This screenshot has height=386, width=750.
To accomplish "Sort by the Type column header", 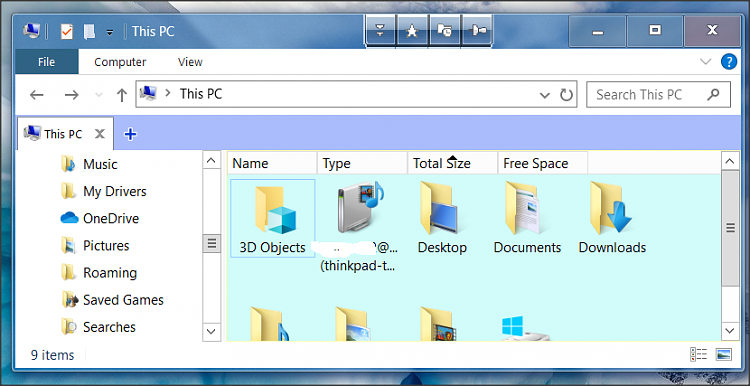I will click(362, 164).
